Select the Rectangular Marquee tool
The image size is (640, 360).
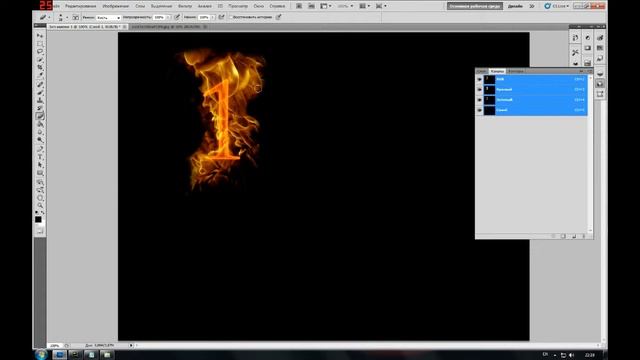point(40,44)
